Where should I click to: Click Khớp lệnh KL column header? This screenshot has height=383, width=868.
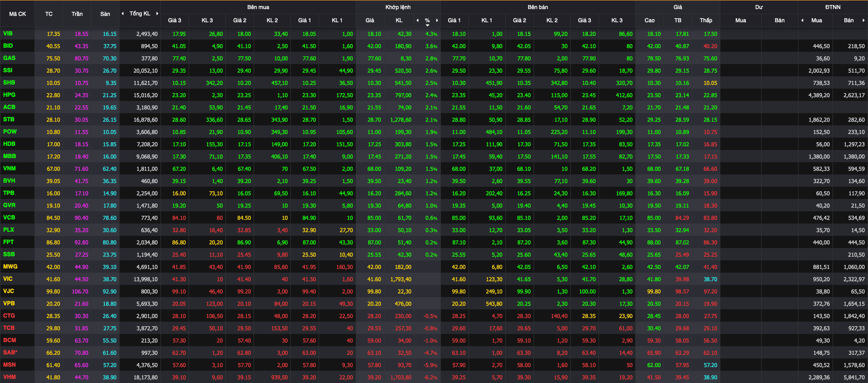(399, 20)
